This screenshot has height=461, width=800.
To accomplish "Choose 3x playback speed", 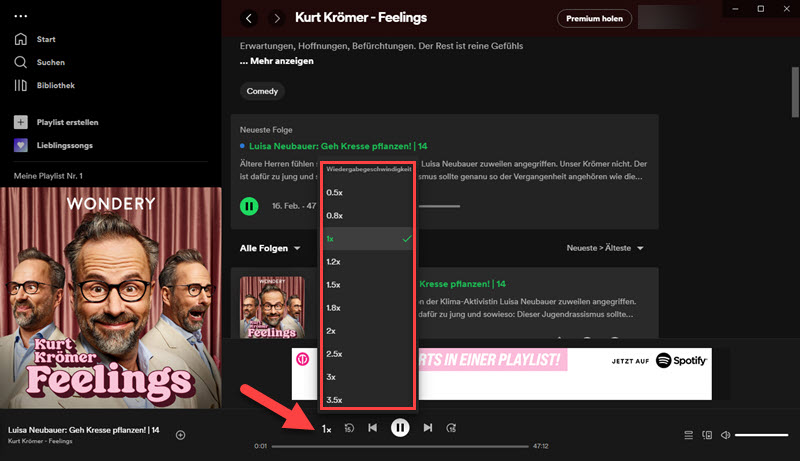I will [x=367, y=377].
